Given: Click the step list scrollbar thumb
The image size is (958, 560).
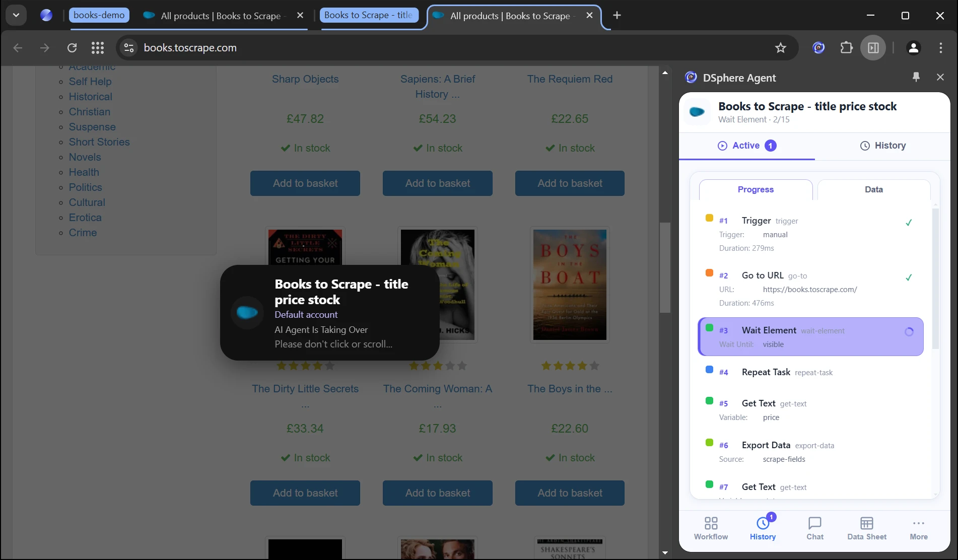Looking at the screenshot, I should tap(935, 278).
